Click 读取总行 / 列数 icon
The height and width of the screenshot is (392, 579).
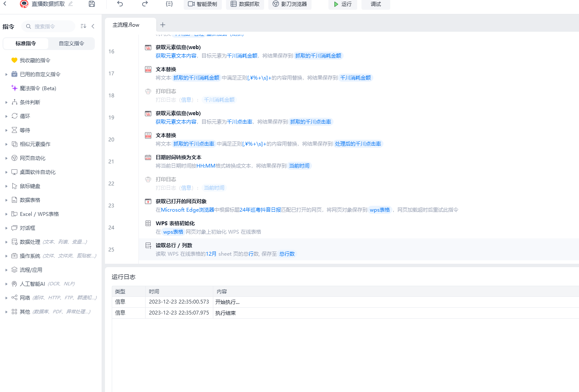(x=148, y=246)
